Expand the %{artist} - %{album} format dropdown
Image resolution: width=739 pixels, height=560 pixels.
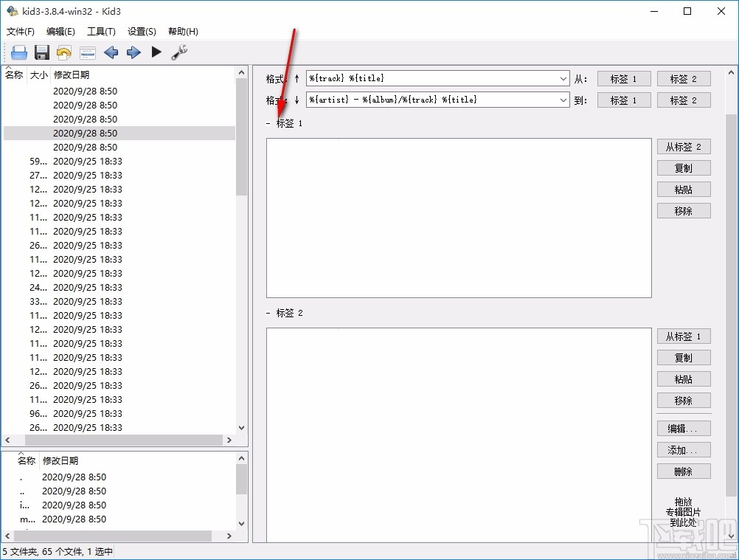(x=563, y=100)
